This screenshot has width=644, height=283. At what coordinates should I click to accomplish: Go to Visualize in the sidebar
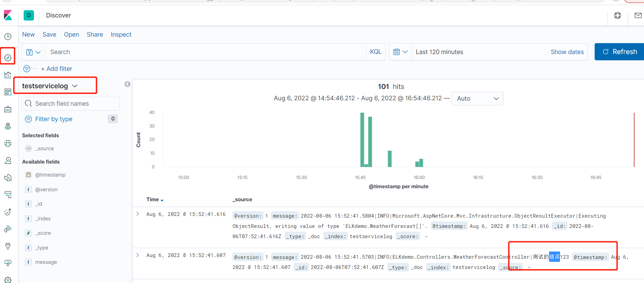(8, 75)
